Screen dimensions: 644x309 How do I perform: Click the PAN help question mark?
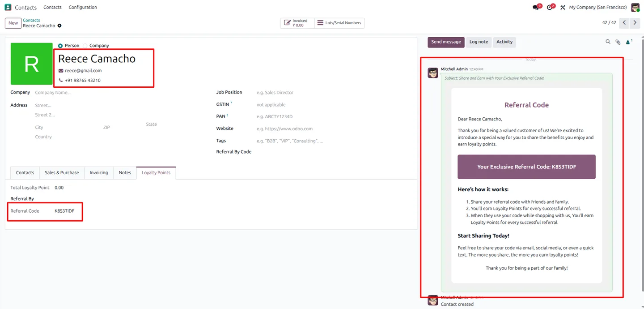click(x=227, y=116)
